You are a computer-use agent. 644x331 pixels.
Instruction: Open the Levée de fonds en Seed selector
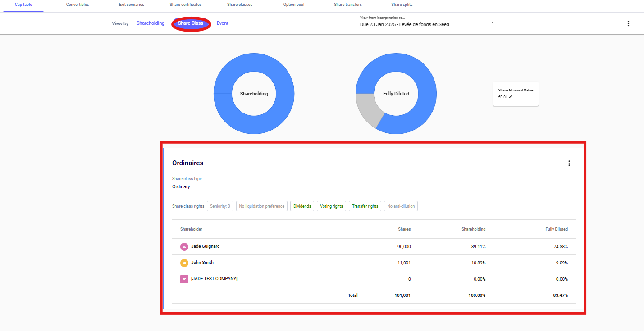click(424, 24)
